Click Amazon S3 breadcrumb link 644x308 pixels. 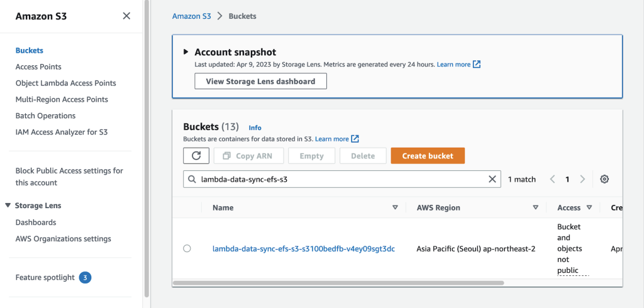(x=191, y=16)
